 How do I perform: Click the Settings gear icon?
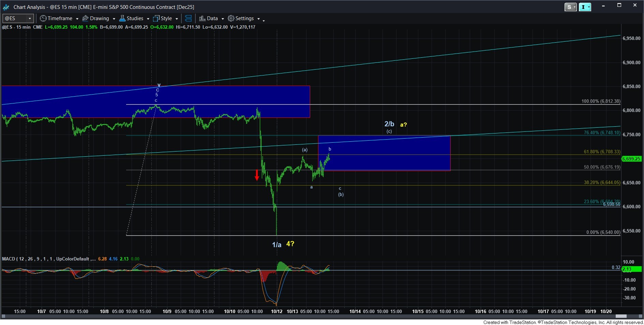tap(231, 18)
